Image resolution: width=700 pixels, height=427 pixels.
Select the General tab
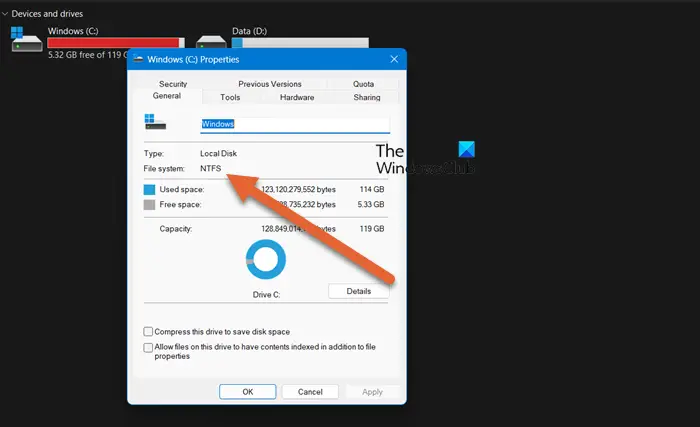tap(167, 96)
